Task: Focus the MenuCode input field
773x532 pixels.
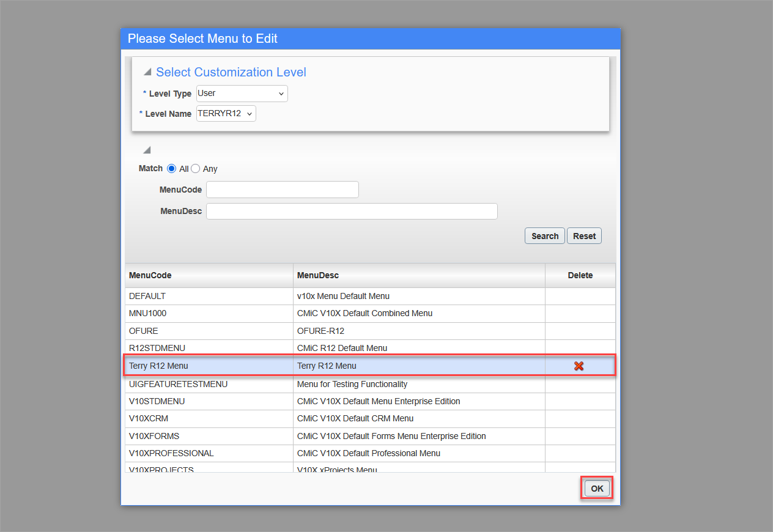Action: 283,190
